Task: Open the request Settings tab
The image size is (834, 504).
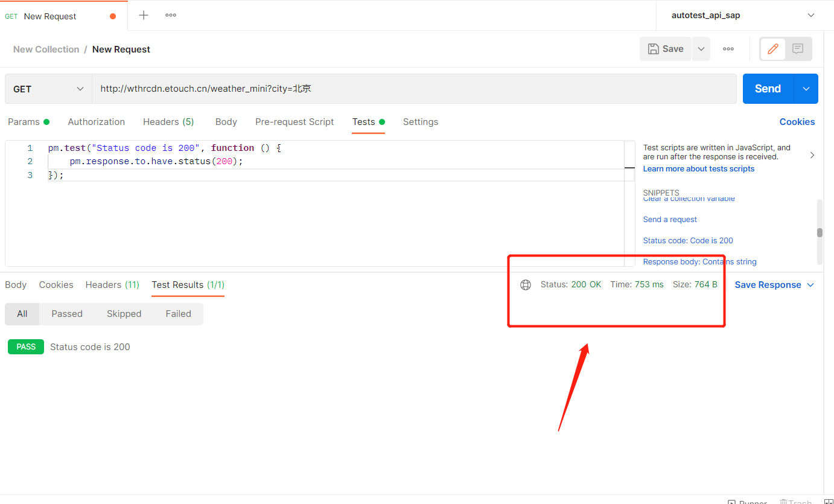Action: tap(421, 122)
